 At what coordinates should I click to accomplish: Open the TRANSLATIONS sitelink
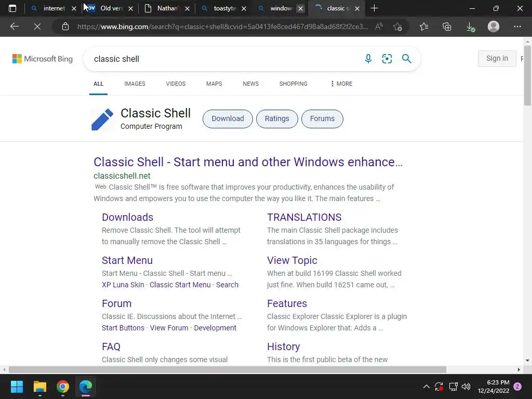click(304, 217)
